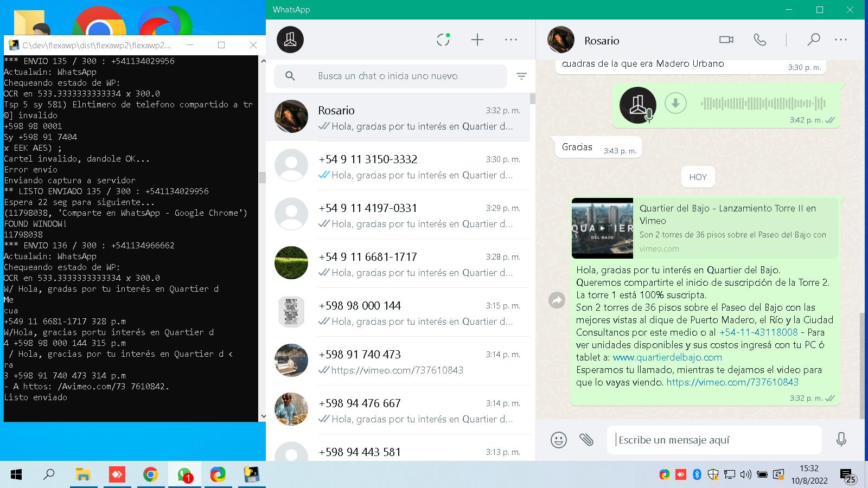This screenshot has width=868, height=488.
Task: Search within Rosario conversation
Action: coord(813,40)
